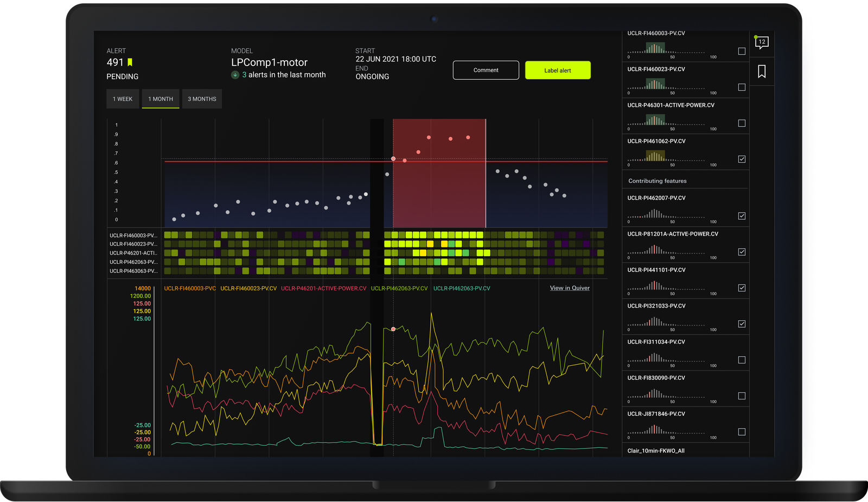The height and width of the screenshot is (502, 868).
Task: Click the bookmark icon in the right sidebar
Action: click(x=762, y=71)
